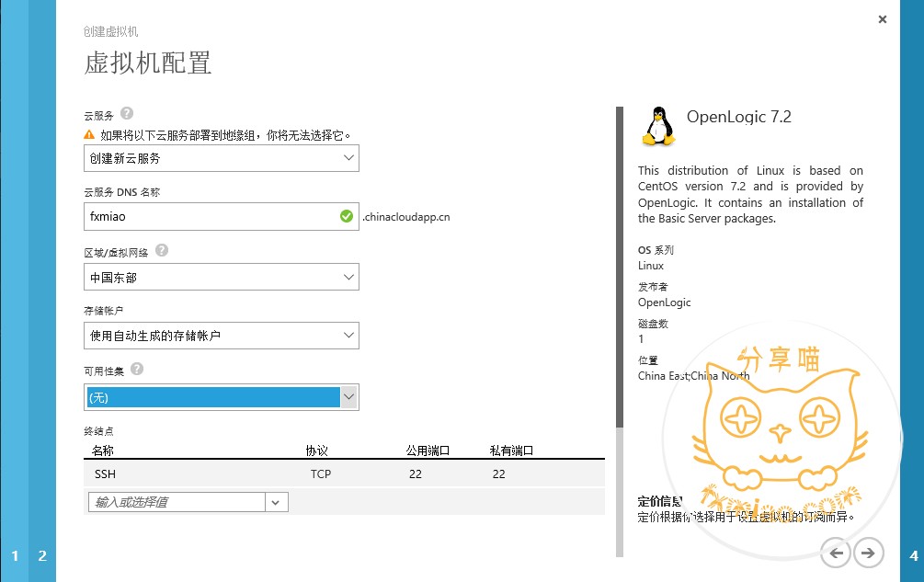The image size is (924, 582).
Task: Click the 私有端口 column header
Action: (511, 451)
